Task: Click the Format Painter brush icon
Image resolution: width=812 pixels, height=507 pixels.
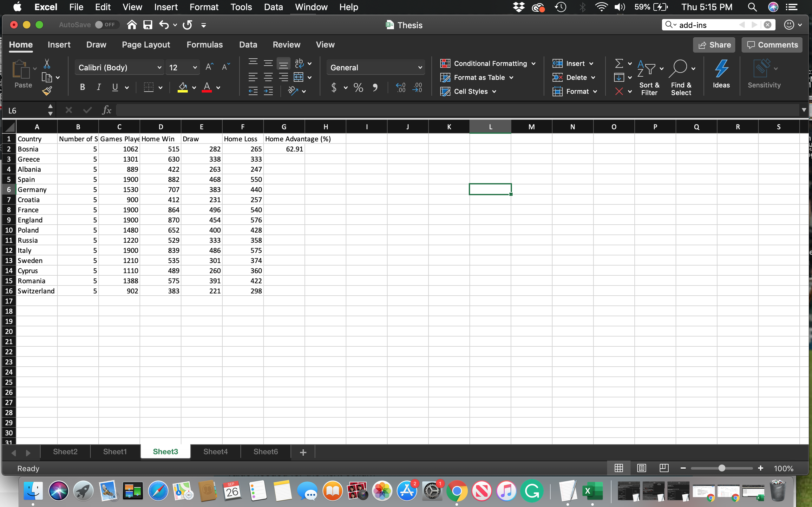Action: (x=47, y=91)
